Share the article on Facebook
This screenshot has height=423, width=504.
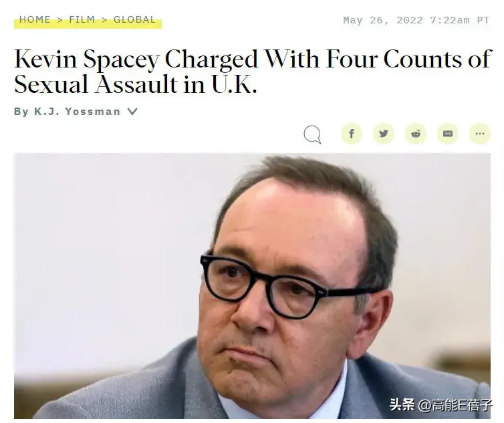point(352,134)
